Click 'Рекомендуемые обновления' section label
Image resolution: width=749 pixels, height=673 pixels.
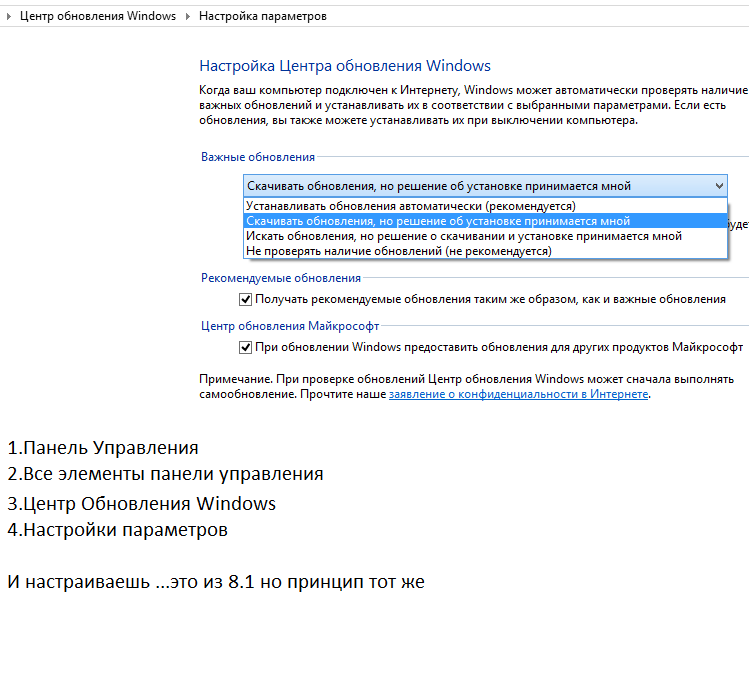point(281,278)
